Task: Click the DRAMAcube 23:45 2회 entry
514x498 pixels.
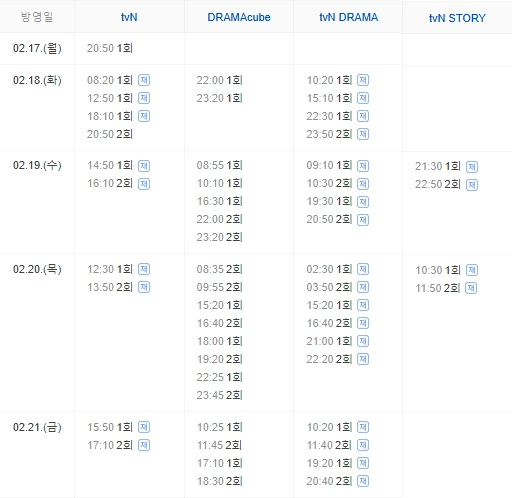Action: [x=219, y=395]
